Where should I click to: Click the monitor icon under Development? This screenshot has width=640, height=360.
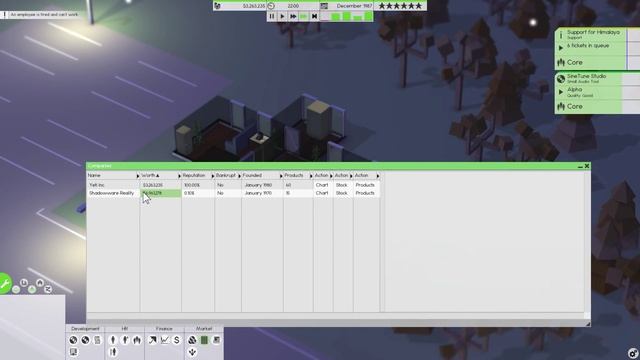pos(73,352)
